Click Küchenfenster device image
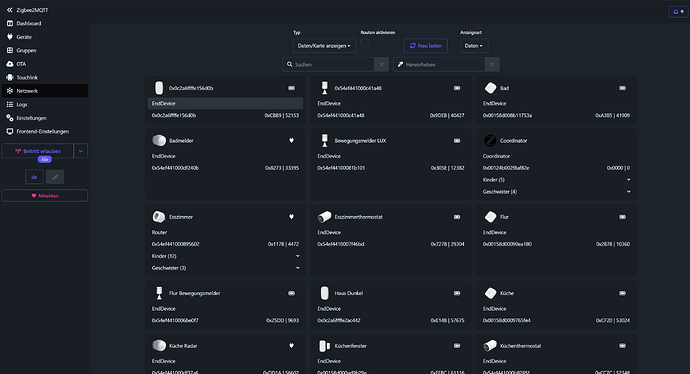This screenshot has width=690, height=374. click(324, 345)
